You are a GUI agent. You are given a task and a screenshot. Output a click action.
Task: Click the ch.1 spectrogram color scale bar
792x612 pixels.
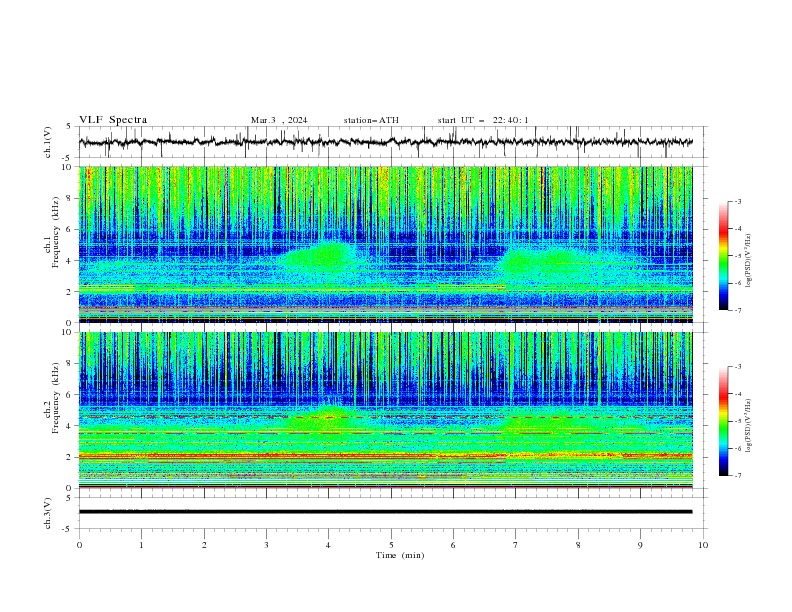[723, 256]
